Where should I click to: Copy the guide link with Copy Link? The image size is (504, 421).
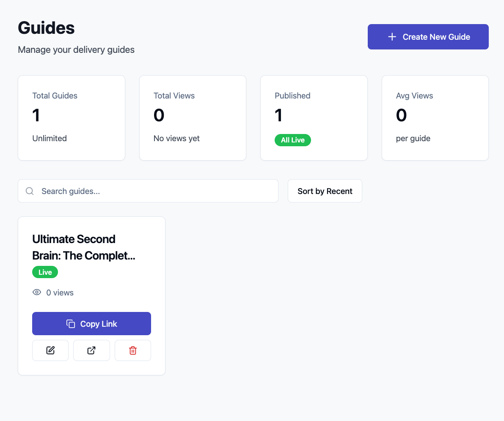point(91,323)
